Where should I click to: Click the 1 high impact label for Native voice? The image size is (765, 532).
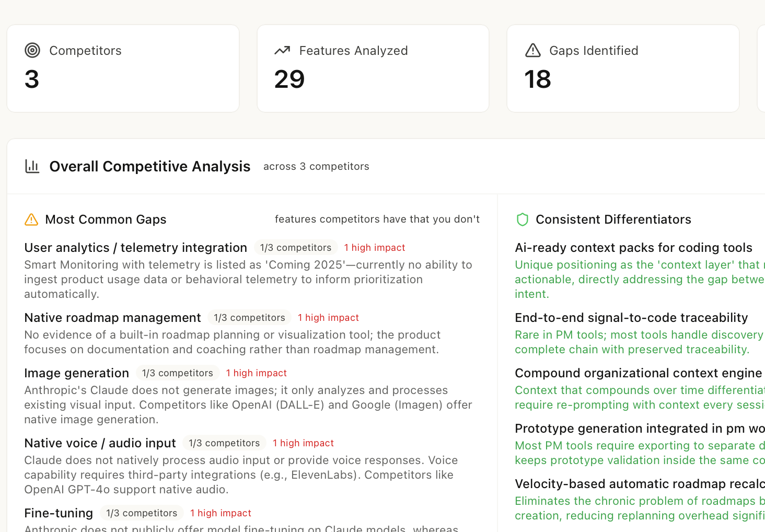coord(303,443)
